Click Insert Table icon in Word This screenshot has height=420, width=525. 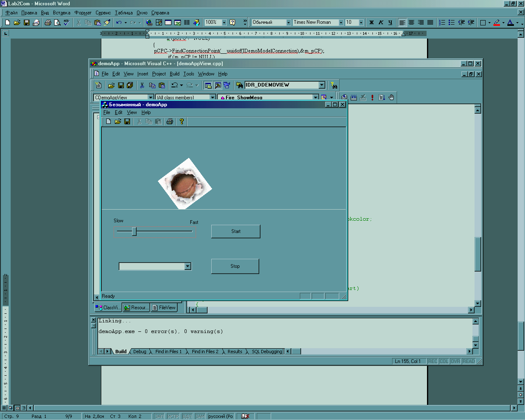tap(168, 23)
